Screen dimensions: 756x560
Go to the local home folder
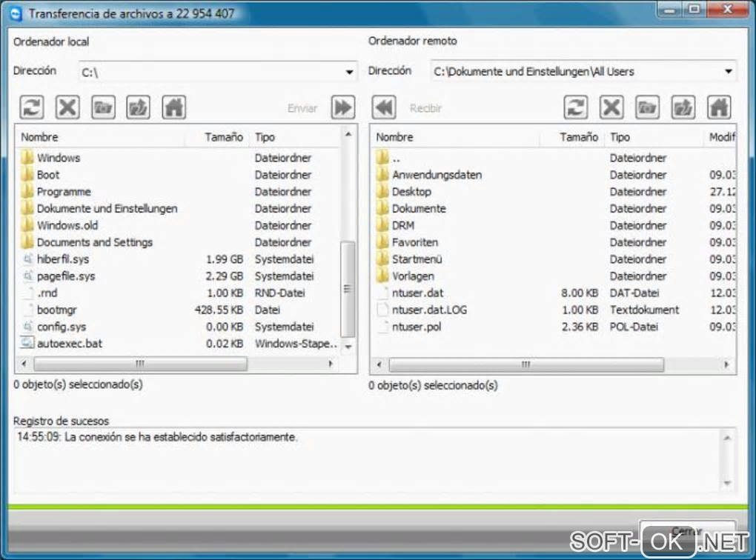[173, 107]
